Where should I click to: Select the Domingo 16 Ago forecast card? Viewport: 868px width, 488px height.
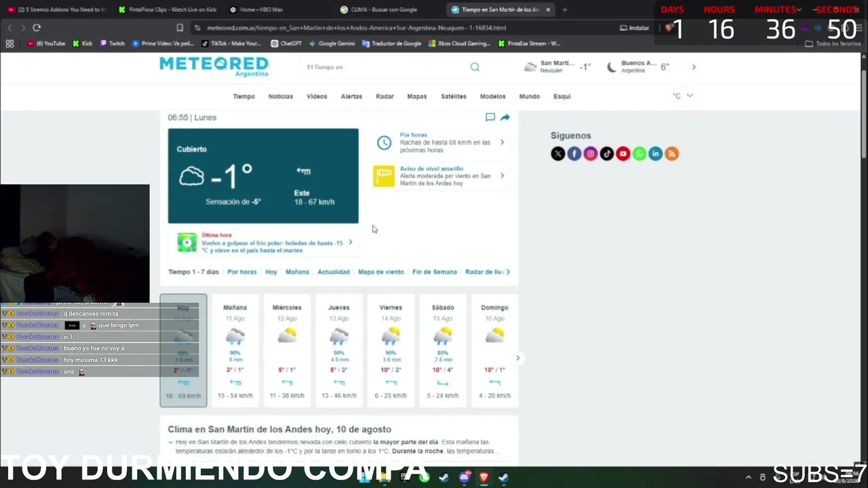click(494, 350)
